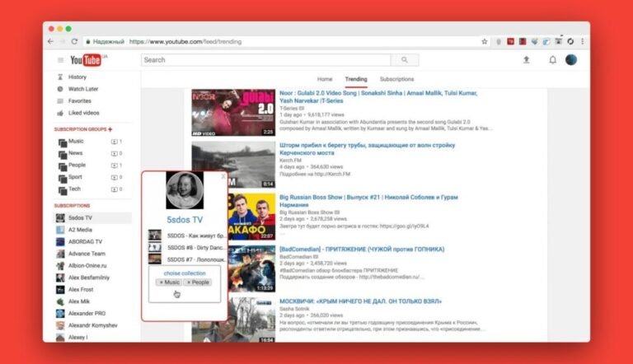
Task: Add a subscription group with the red plus
Action: coord(110,129)
